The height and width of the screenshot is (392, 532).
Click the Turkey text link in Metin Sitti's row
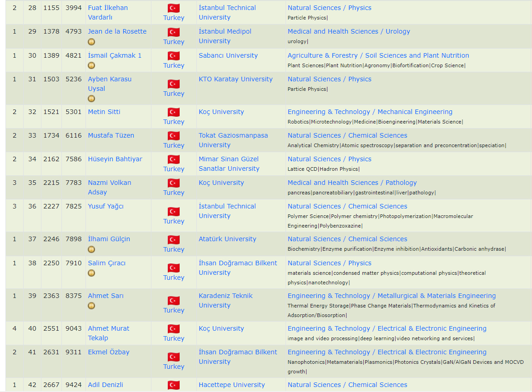(174, 122)
